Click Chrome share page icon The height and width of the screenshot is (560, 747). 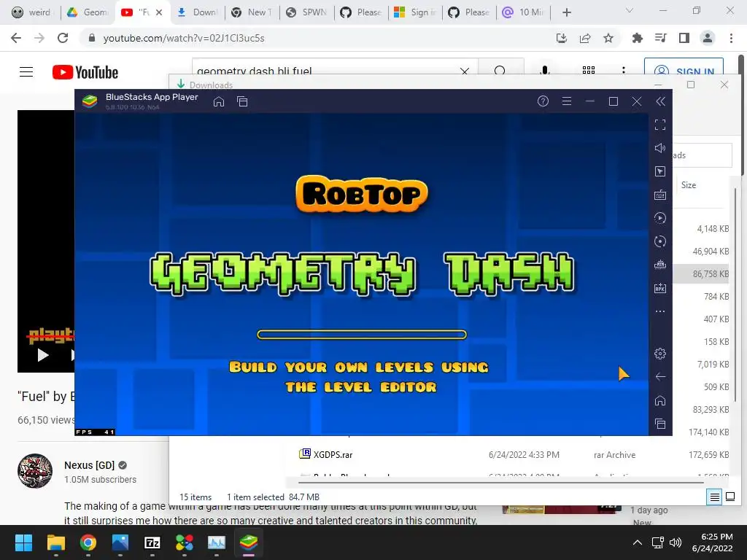pos(585,38)
